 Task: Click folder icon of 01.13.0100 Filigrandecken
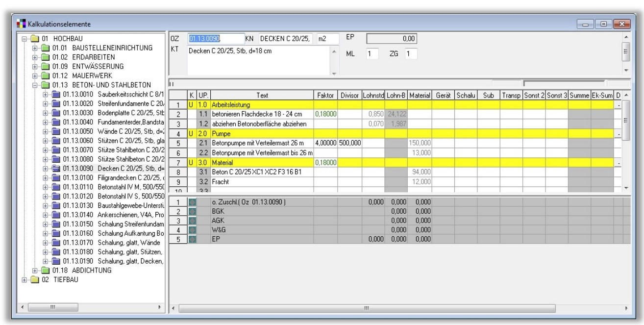click(55, 177)
